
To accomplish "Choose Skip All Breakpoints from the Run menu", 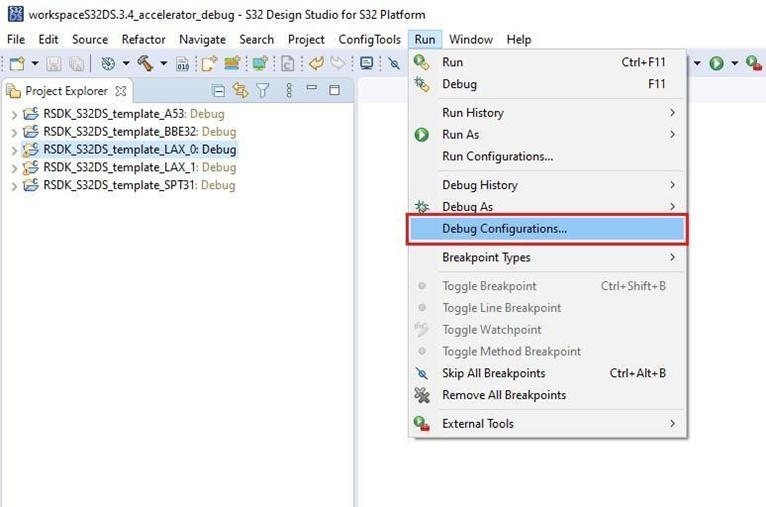I will pyautogui.click(x=547, y=373).
